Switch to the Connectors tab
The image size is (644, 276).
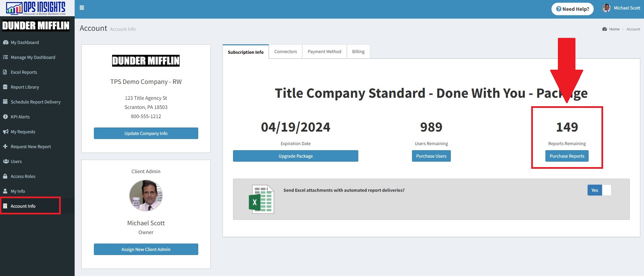285,52
